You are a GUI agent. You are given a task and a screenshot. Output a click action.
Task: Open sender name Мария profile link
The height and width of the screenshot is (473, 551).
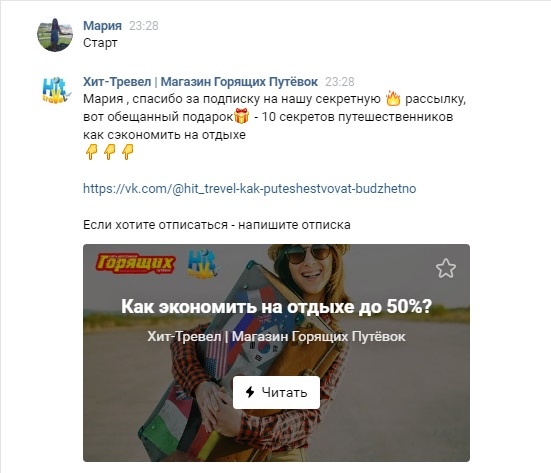click(x=102, y=26)
